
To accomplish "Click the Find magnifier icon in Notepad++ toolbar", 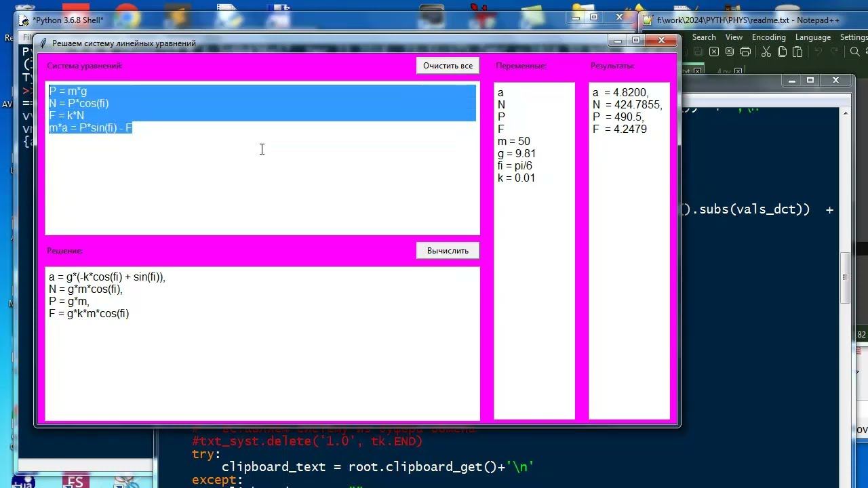I will tap(854, 52).
